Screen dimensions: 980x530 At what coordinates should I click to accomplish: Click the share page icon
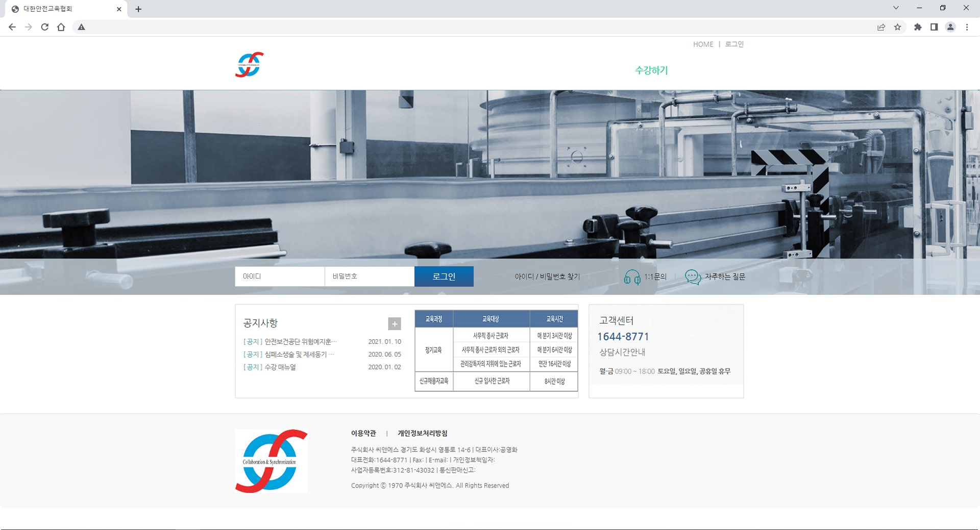[881, 27]
